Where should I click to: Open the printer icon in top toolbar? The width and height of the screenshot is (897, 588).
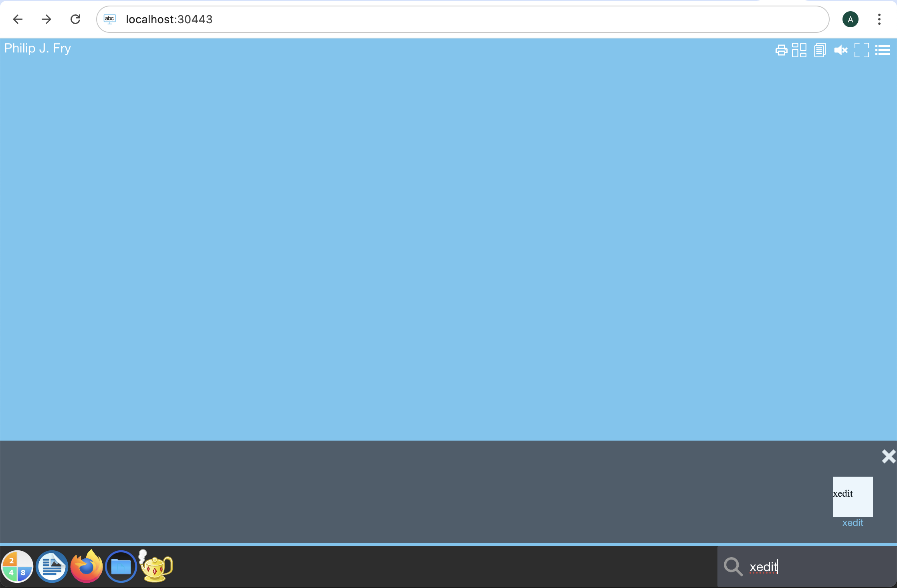781,50
